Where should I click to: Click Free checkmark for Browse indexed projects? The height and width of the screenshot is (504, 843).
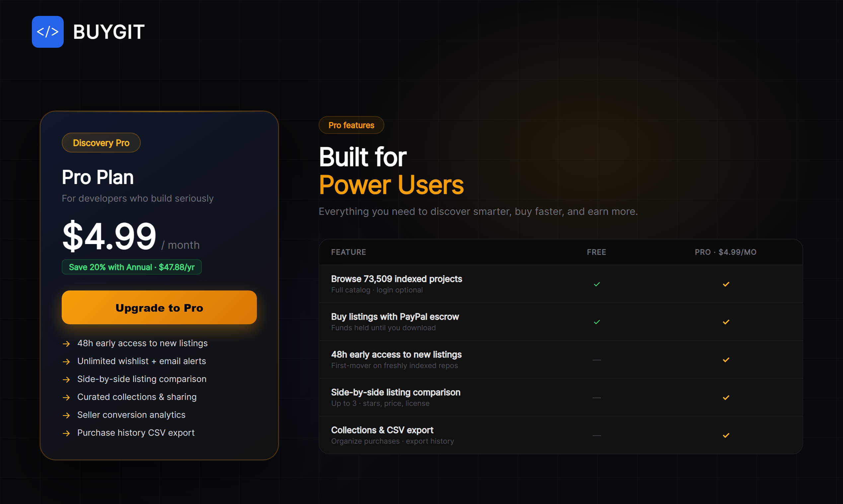[x=596, y=284]
